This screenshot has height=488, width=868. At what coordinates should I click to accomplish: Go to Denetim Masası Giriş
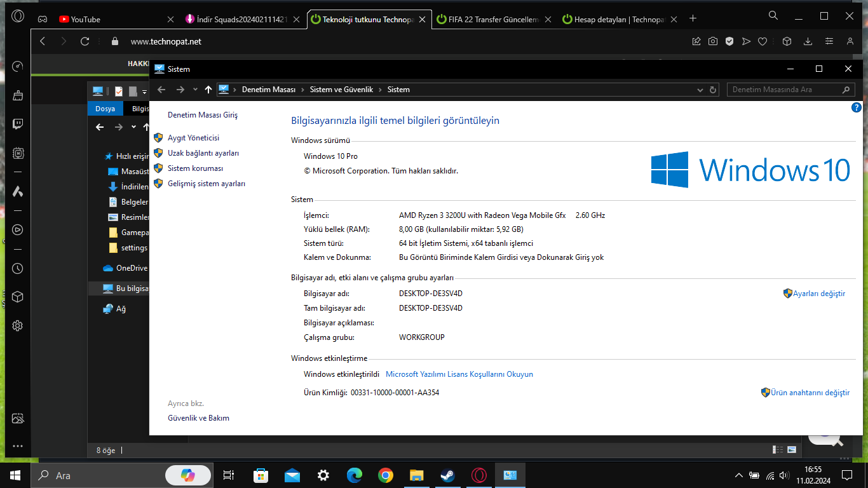[203, 115]
